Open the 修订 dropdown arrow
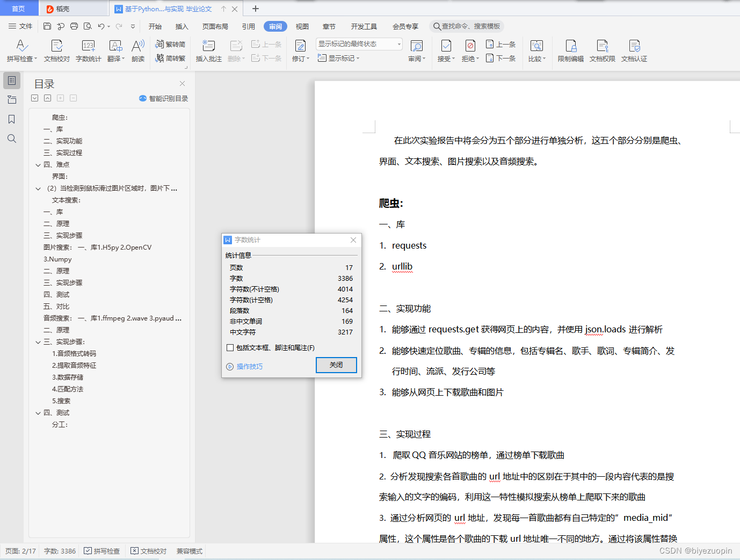 pos(308,59)
